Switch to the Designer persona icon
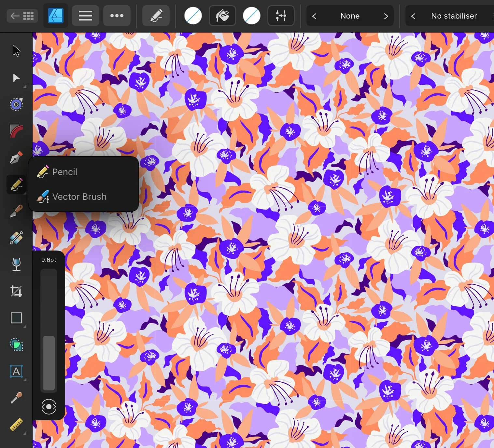 (x=56, y=16)
